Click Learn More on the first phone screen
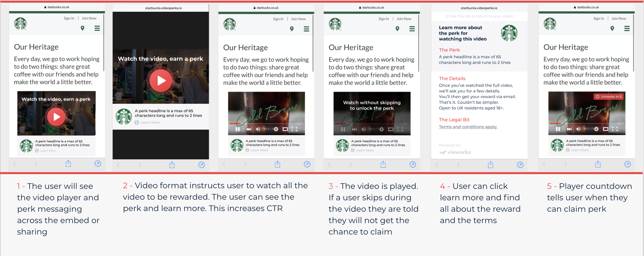The width and height of the screenshot is (644, 256). [48, 150]
